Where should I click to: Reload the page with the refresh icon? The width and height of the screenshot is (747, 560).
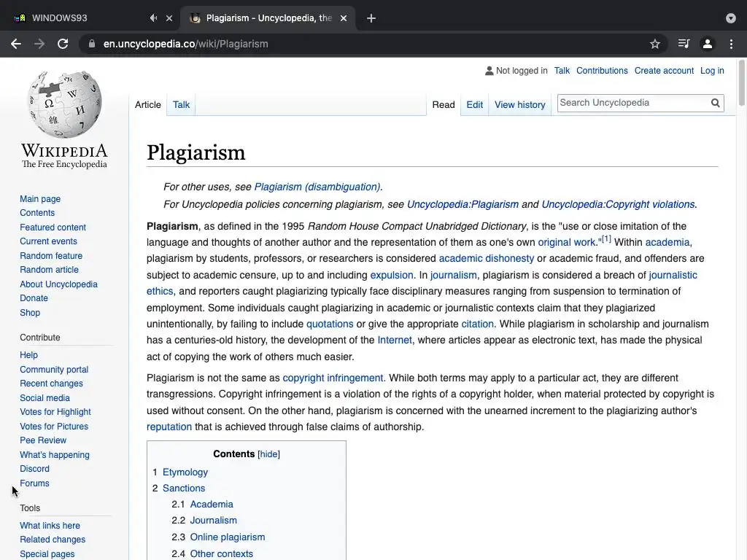click(x=63, y=44)
